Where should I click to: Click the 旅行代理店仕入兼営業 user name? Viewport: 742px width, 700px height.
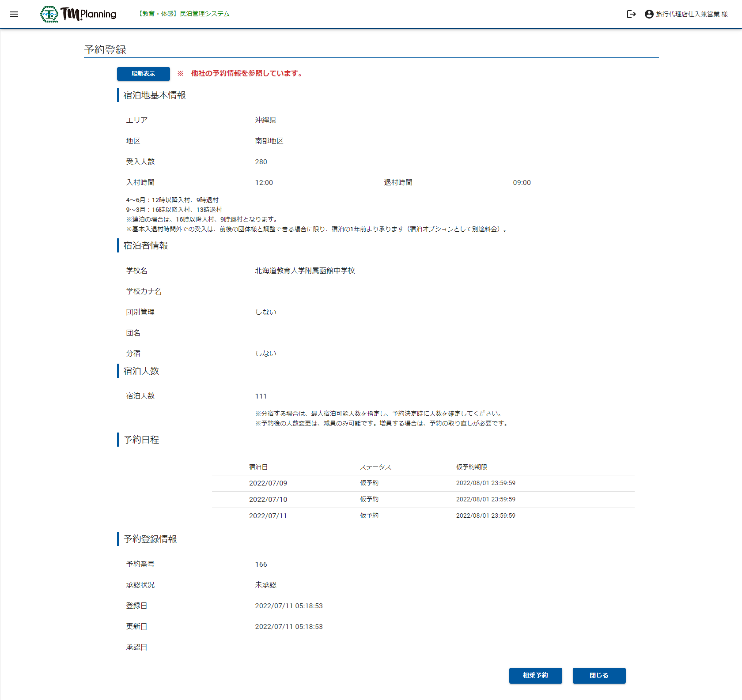[691, 14]
